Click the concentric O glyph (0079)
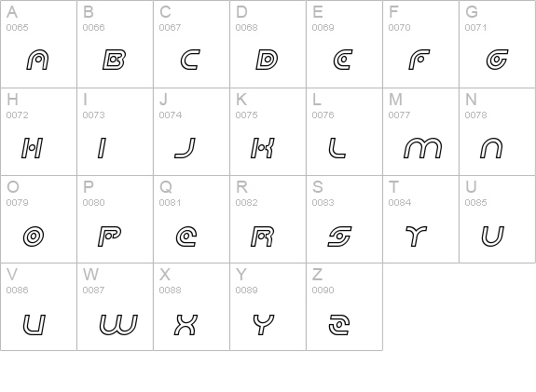This screenshot has height=392, width=536. point(34,237)
